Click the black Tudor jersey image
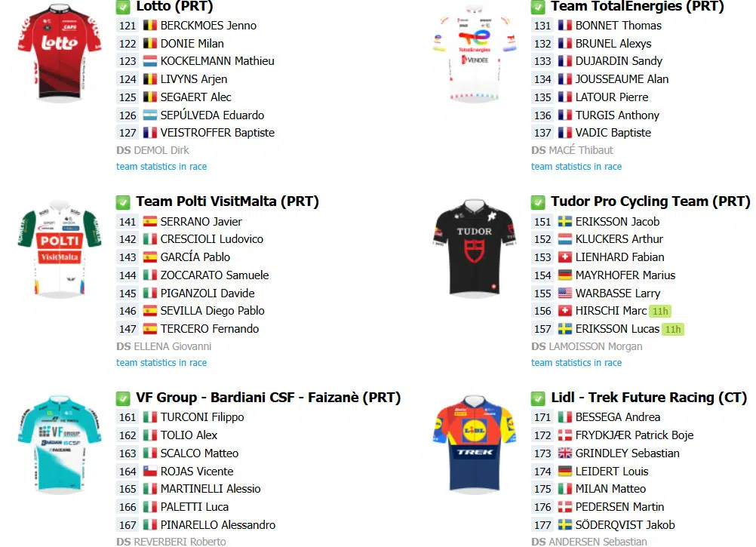This screenshot has width=756, height=547. [475, 248]
